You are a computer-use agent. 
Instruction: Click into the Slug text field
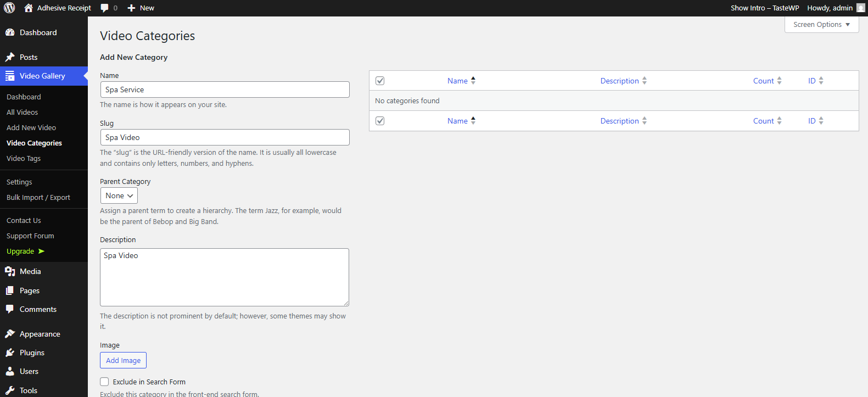(x=225, y=137)
